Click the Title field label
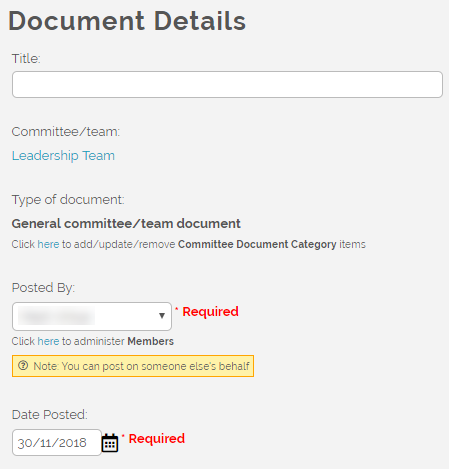The image size is (449, 469). tap(26, 59)
